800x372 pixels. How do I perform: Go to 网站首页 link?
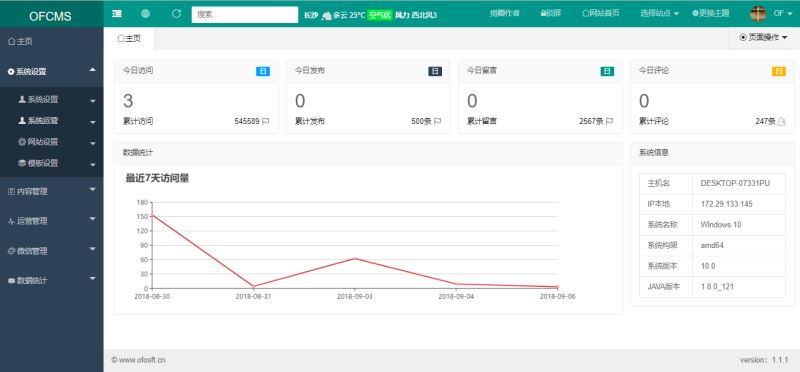601,13
